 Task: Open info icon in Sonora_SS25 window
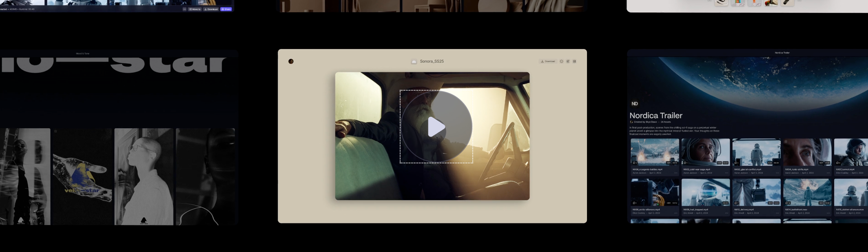point(561,61)
